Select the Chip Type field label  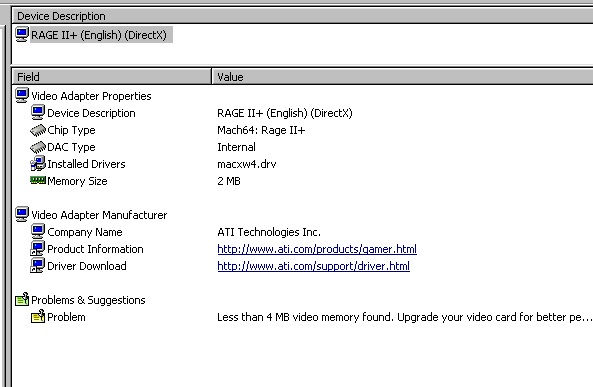click(71, 130)
